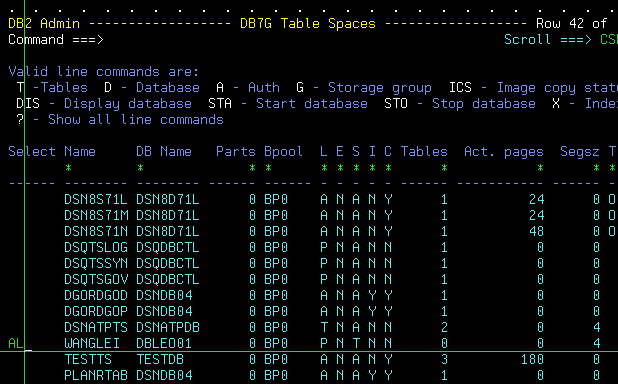This screenshot has height=384, width=618.
Task: Click the PLANRTAB table space entry
Action: (x=96, y=375)
